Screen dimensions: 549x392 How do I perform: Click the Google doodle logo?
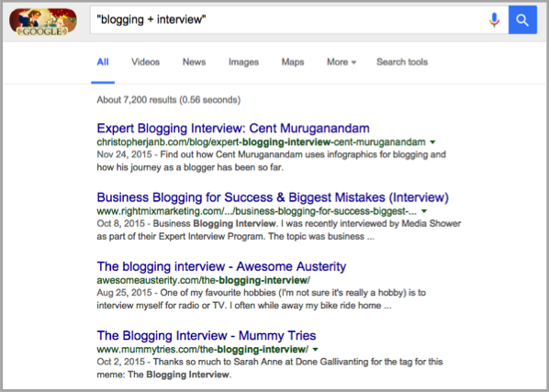(43, 22)
